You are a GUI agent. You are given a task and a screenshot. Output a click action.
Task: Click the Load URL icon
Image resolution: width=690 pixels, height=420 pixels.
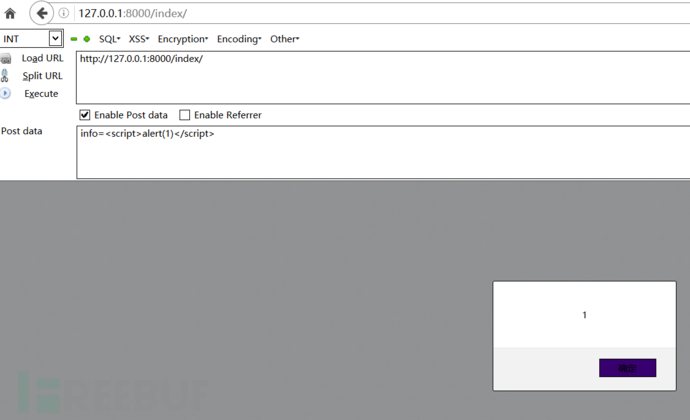pyautogui.click(x=6, y=59)
